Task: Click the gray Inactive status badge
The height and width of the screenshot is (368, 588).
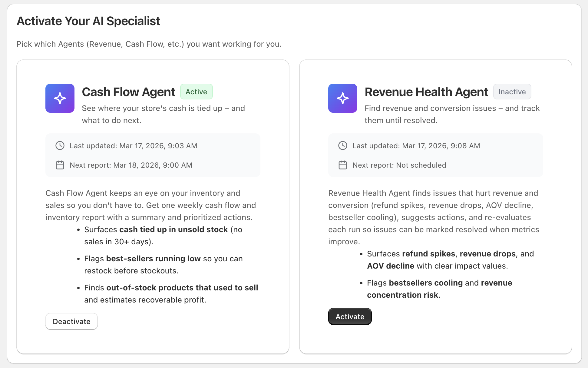Action: (x=512, y=92)
